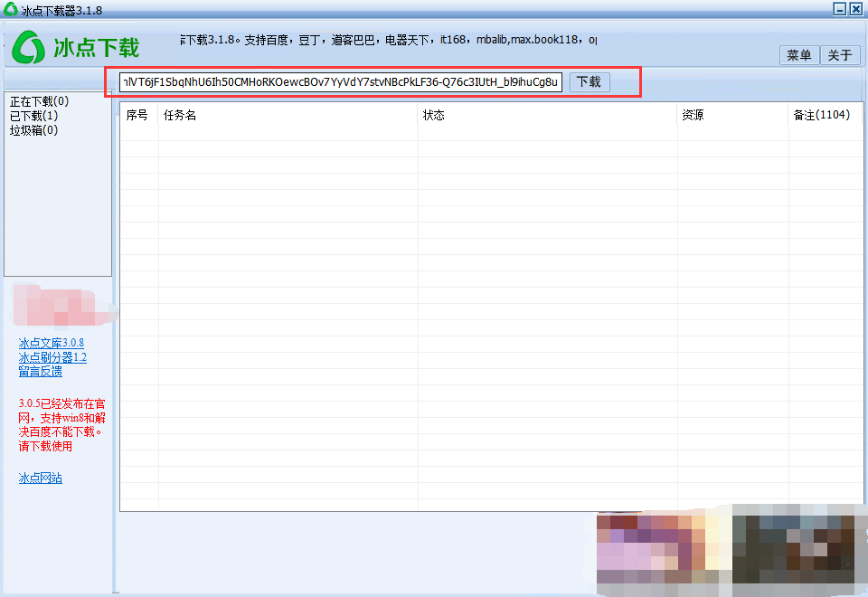Select 正在下载(0) in the sidebar
Screen dimensions: 868x597
point(39,101)
